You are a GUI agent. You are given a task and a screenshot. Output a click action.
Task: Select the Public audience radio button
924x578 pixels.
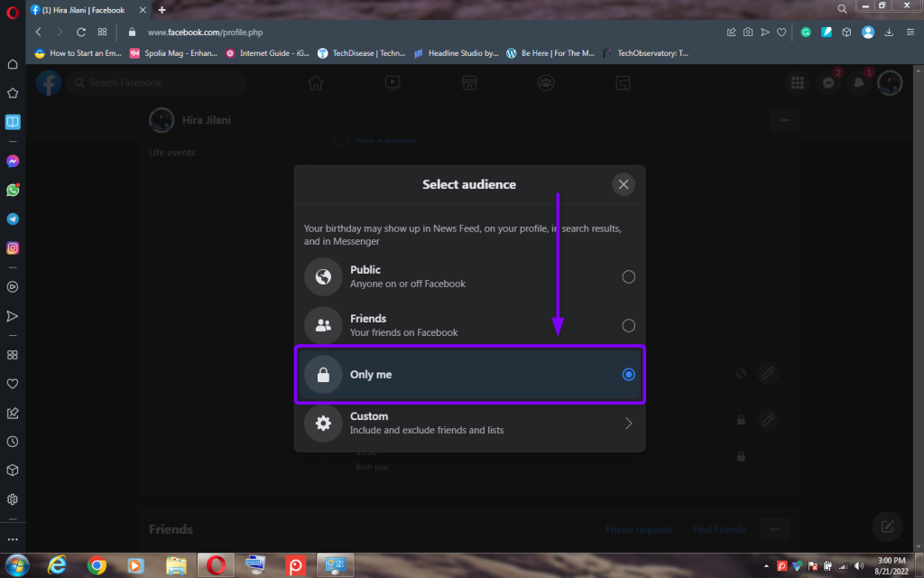coord(629,277)
